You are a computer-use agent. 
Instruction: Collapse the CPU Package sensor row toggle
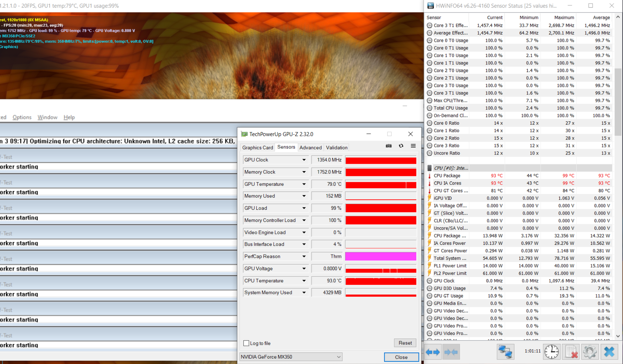[429, 176]
